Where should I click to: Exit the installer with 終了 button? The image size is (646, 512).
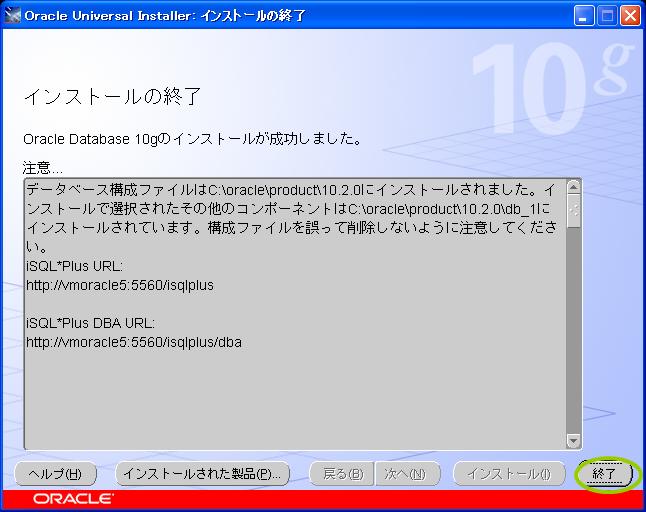[x=604, y=474]
